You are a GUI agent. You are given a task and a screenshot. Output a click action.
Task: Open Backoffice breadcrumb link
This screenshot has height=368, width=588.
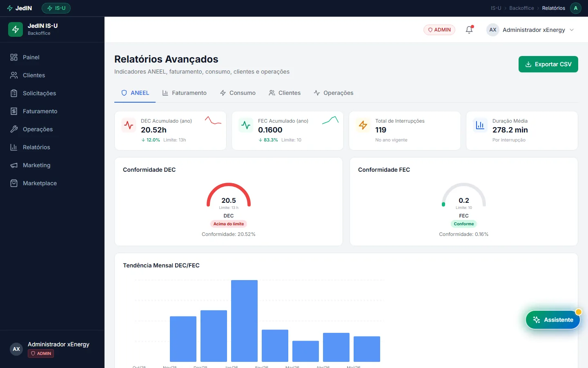click(521, 8)
